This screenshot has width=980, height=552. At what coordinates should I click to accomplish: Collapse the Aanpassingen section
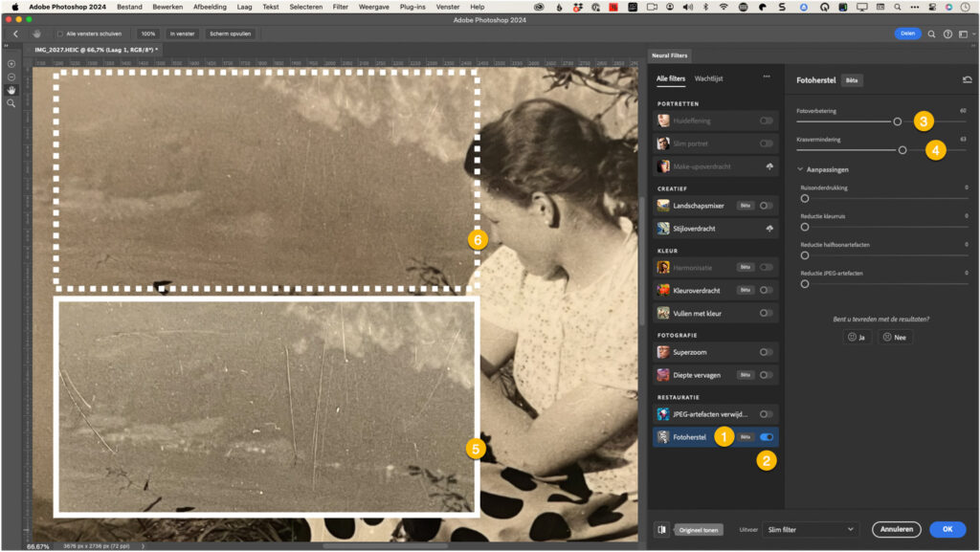tap(800, 169)
